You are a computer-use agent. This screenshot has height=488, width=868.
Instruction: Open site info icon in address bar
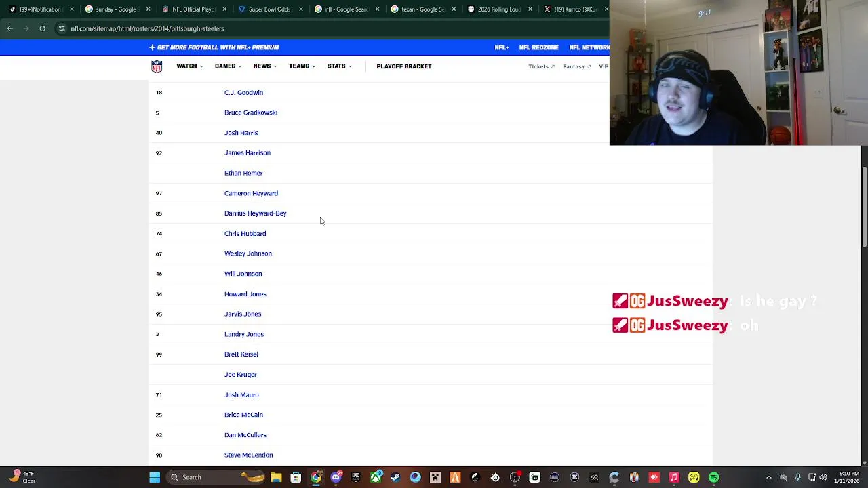[x=62, y=28]
